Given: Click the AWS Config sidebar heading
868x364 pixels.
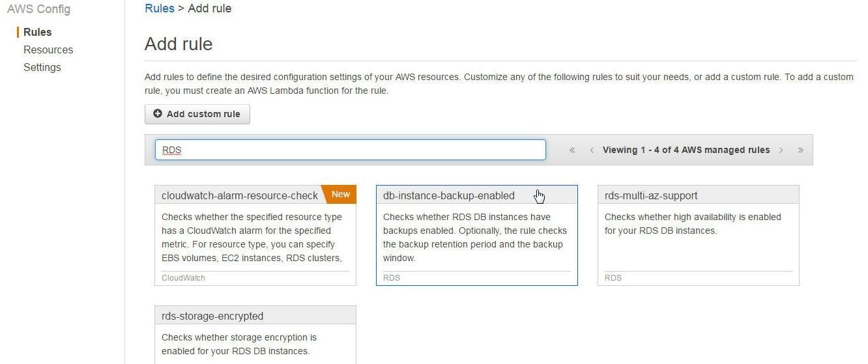Looking at the screenshot, I should click(38, 9).
